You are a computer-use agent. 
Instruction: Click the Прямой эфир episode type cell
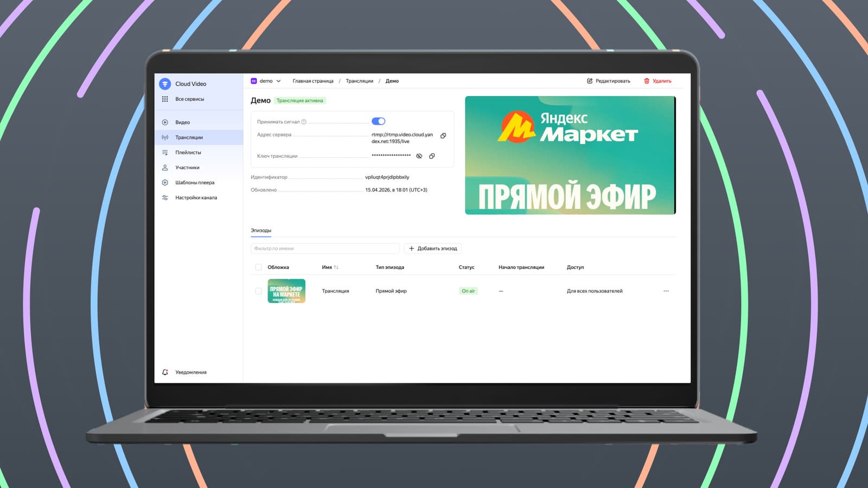(x=391, y=291)
